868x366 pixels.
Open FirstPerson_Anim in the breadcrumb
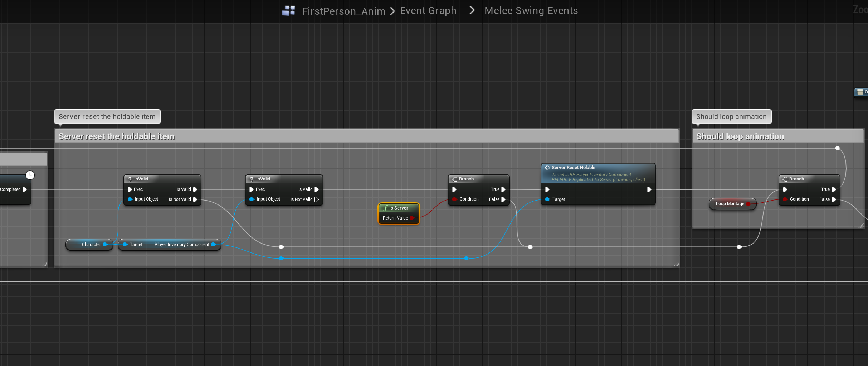coord(343,11)
